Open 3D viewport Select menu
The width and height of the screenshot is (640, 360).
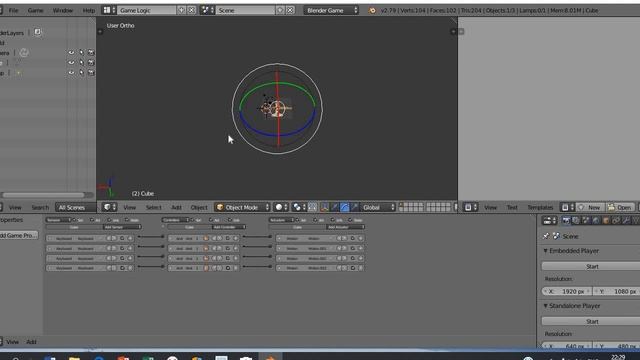coord(153,207)
